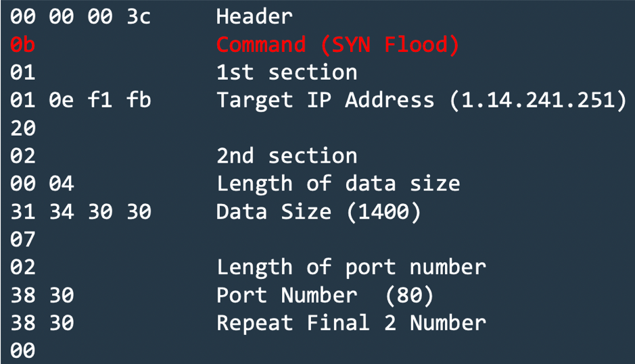Click the red hex byte "0b"

(x=22, y=45)
